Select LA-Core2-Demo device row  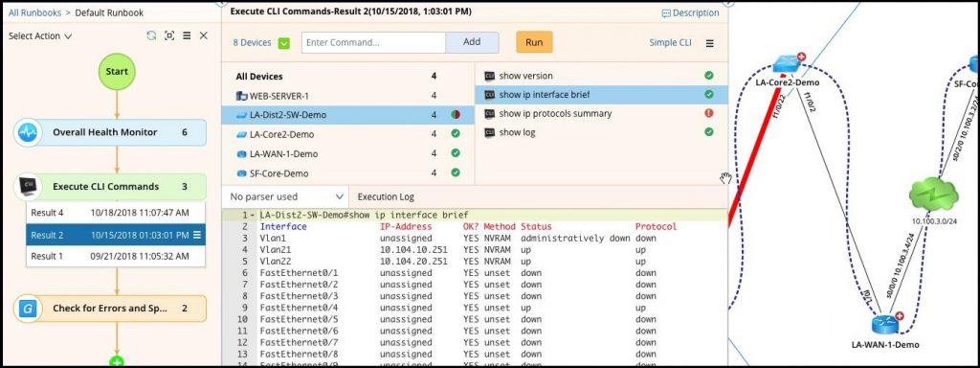pyautogui.click(x=348, y=134)
